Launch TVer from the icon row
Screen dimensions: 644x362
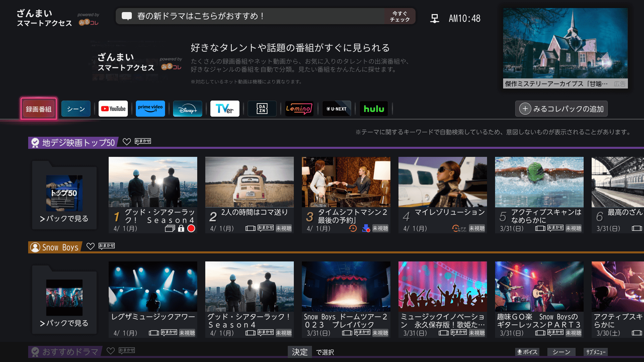click(x=225, y=108)
